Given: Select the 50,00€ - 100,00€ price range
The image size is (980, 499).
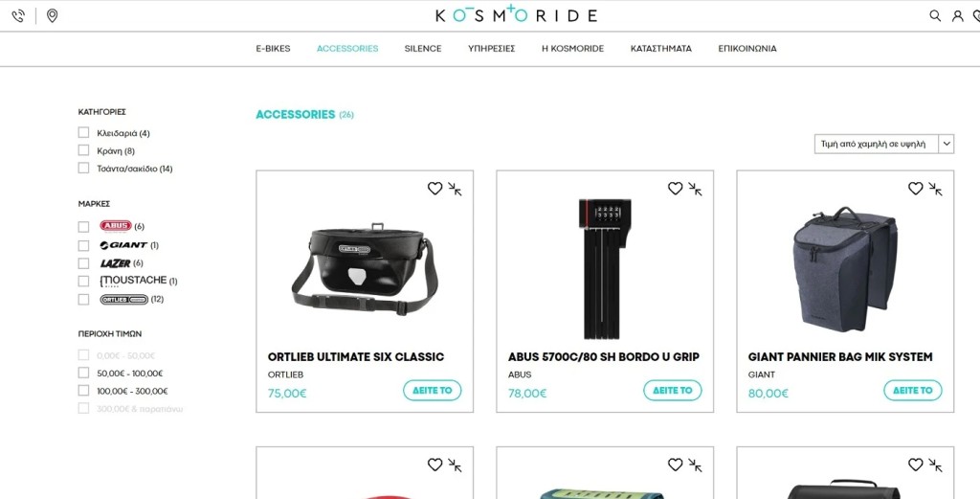Looking at the screenshot, I should point(84,374).
